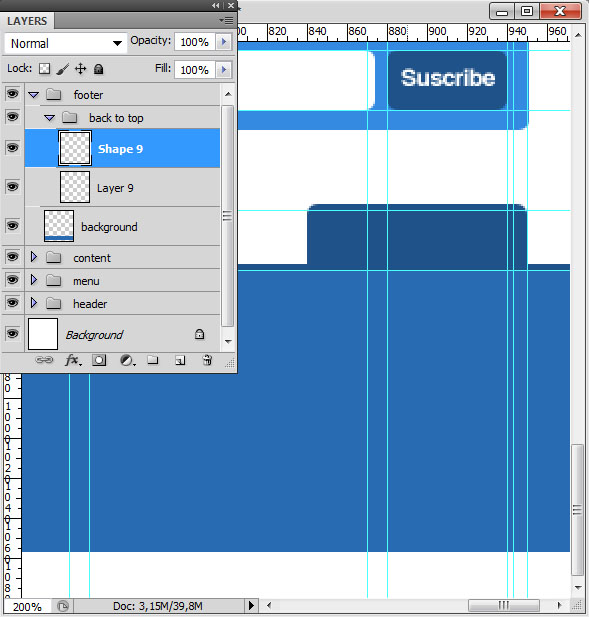
Task: Open the Layers panel options menu
Action: click(226, 20)
